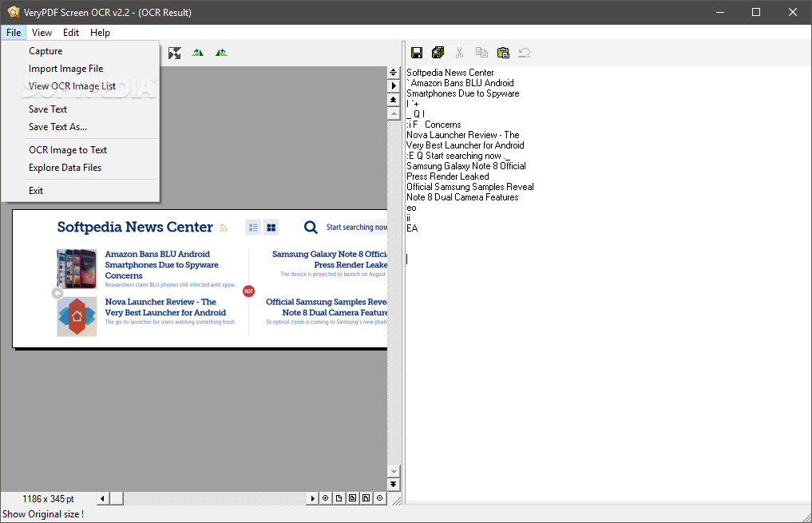Click the scissors Cut icon
The height and width of the screenshot is (523, 812).
(459, 53)
